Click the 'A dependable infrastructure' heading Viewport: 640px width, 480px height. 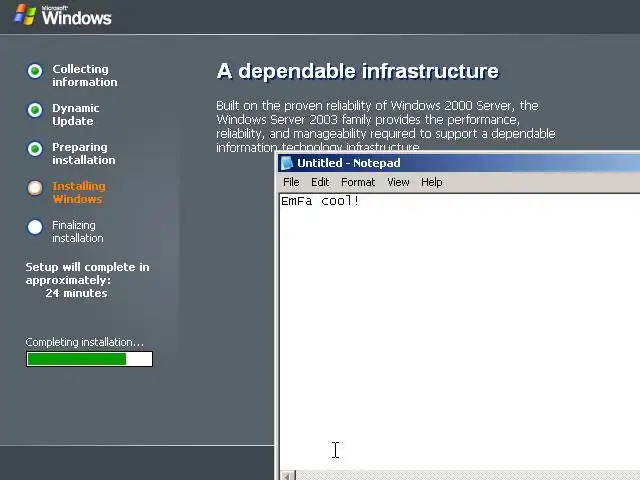click(x=358, y=71)
